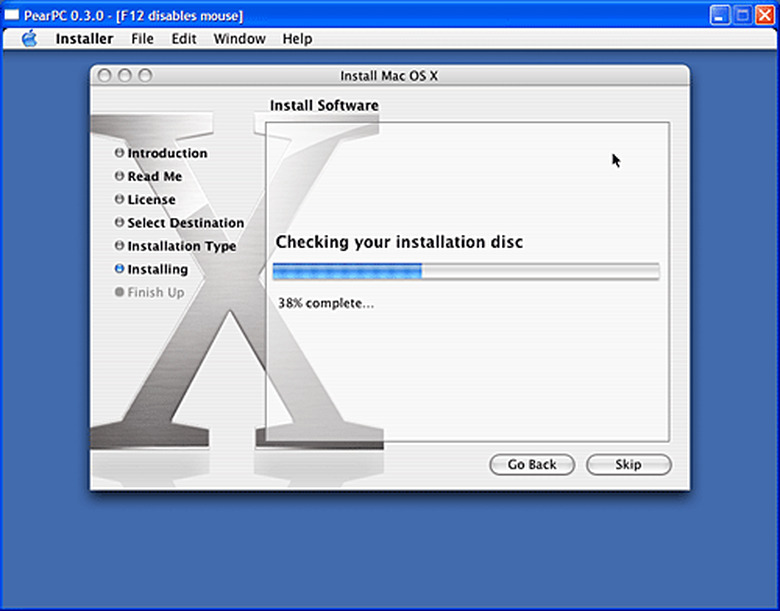Open the Help menu

tap(297, 39)
